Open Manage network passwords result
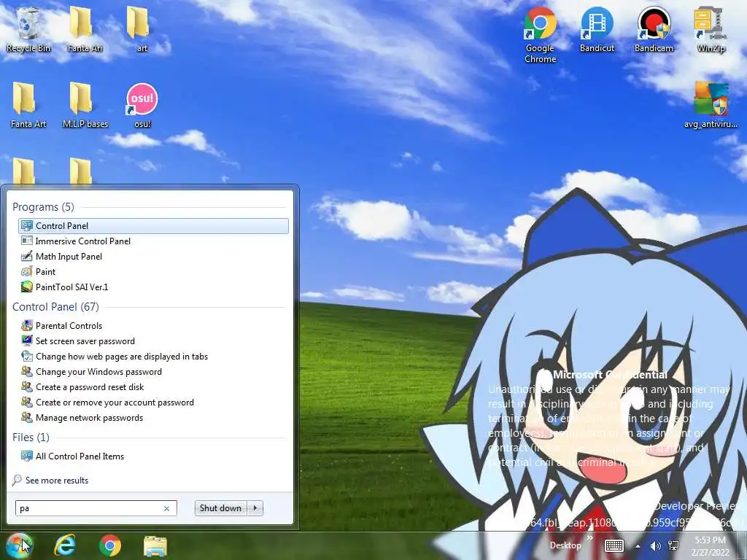The width and height of the screenshot is (747, 560). pyautogui.click(x=153, y=418)
